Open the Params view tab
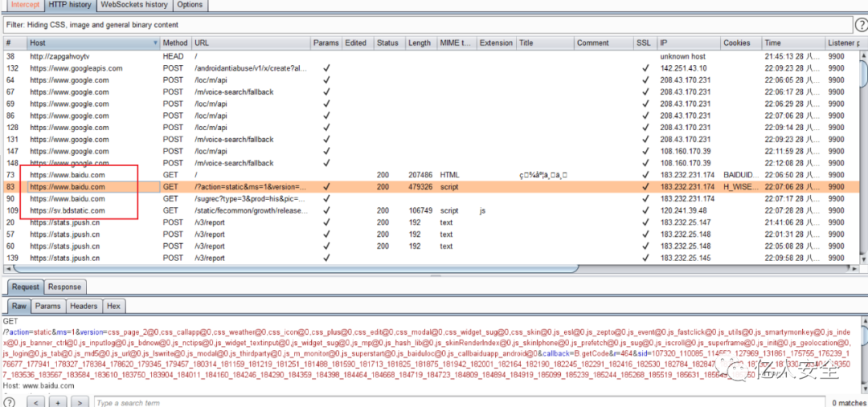The width and height of the screenshot is (868, 407). pos(48,306)
